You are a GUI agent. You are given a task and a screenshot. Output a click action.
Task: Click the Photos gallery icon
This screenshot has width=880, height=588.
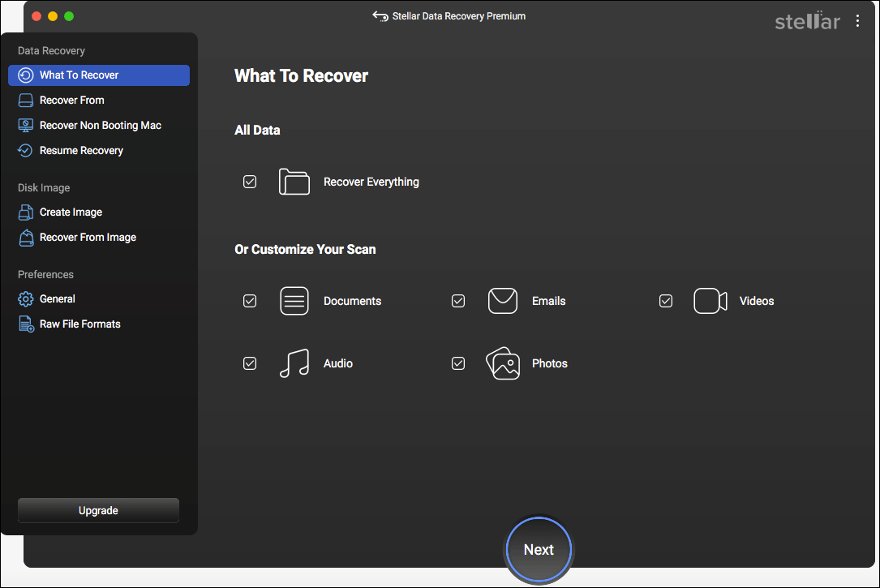pyautogui.click(x=502, y=363)
